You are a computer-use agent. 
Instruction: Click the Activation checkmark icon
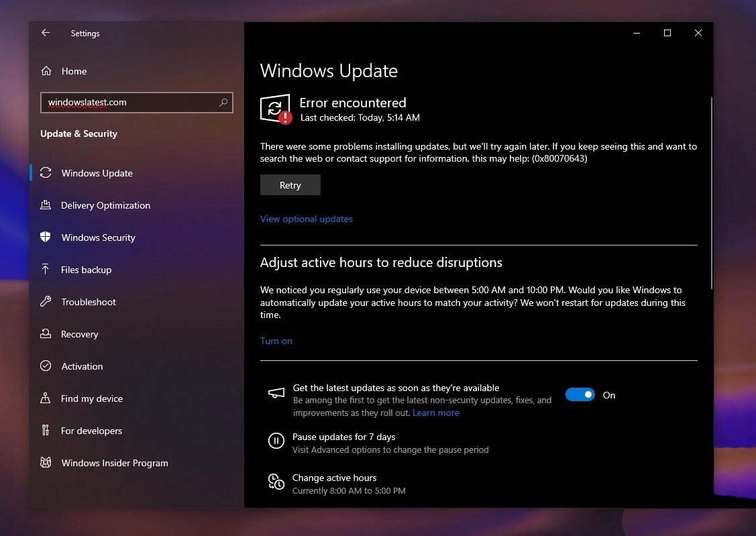coord(46,366)
